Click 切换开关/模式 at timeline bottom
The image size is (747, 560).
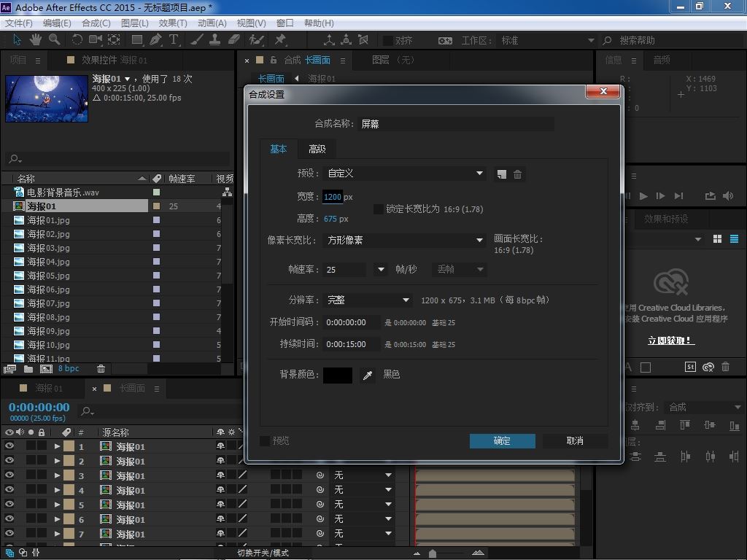263,553
